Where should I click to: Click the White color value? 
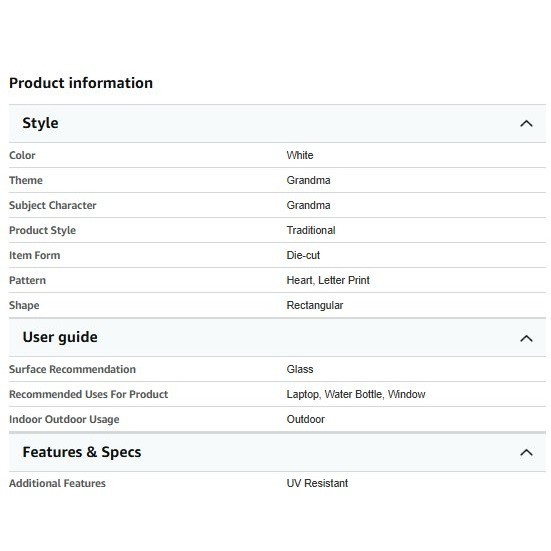(x=300, y=155)
